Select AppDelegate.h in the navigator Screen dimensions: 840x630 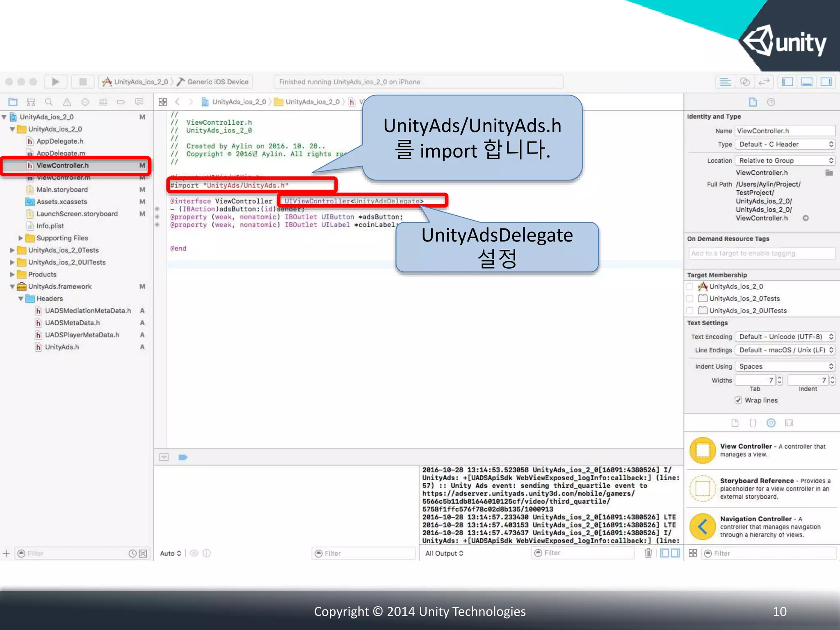click(x=60, y=141)
